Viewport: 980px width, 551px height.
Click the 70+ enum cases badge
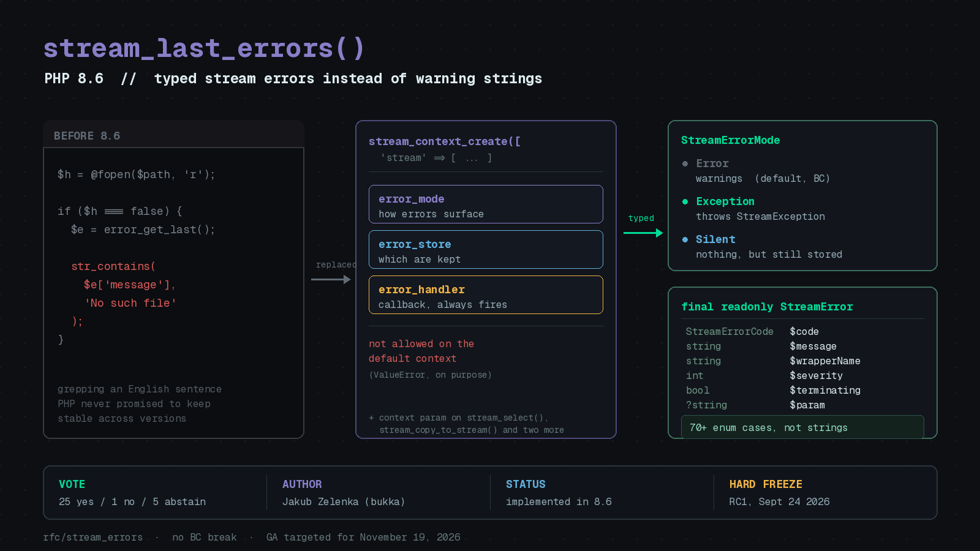tap(802, 427)
